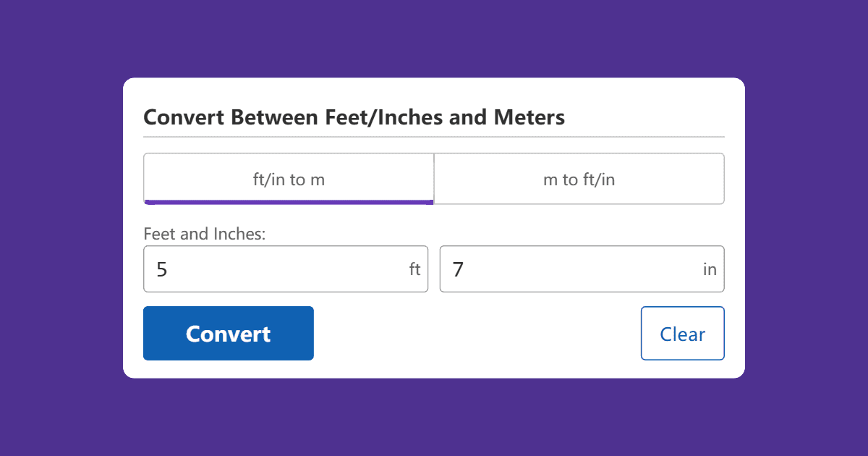The height and width of the screenshot is (456, 868).
Task: Click the Feet and Inches label
Action: click(204, 233)
